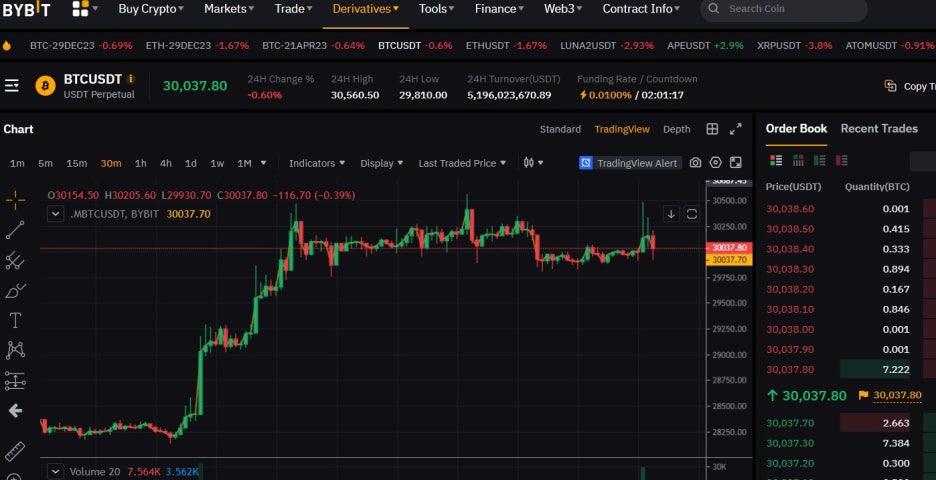This screenshot has width=936, height=480.
Task: Click the auto-fit bracket button on chart
Action: pyautogui.click(x=692, y=214)
